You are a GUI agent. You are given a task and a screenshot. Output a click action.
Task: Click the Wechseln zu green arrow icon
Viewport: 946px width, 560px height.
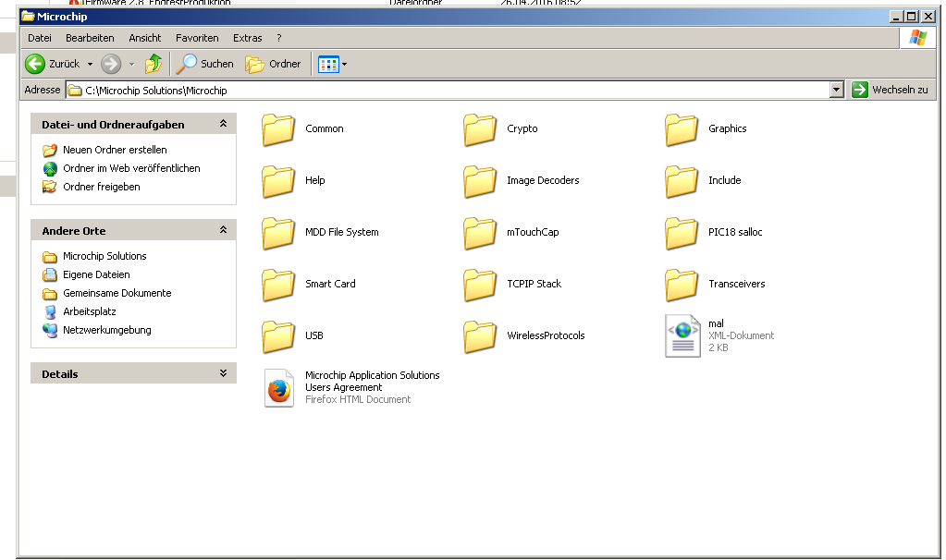click(860, 90)
